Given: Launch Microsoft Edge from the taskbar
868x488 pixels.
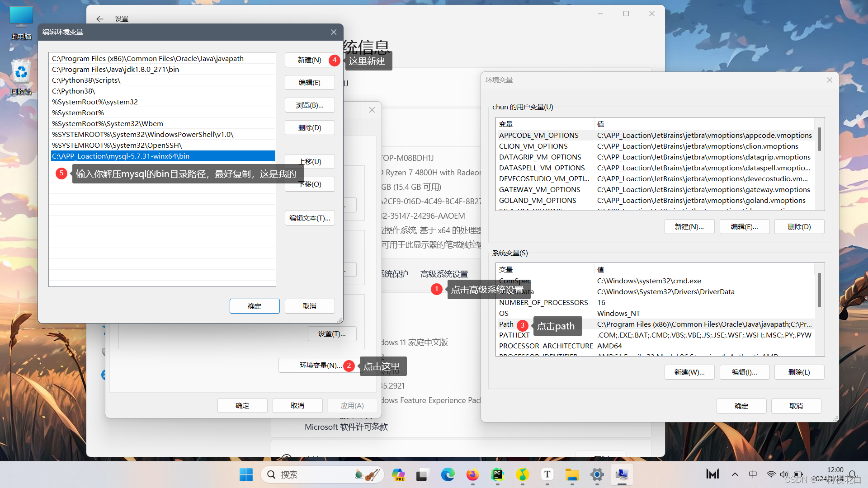Looking at the screenshot, I should (x=448, y=474).
